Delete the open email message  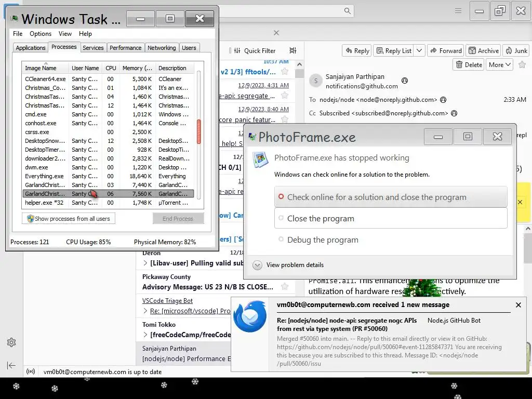(469, 64)
